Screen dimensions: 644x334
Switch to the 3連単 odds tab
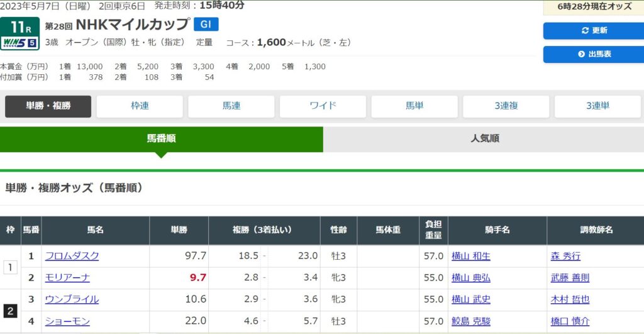pyautogui.click(x=597, y=106)
